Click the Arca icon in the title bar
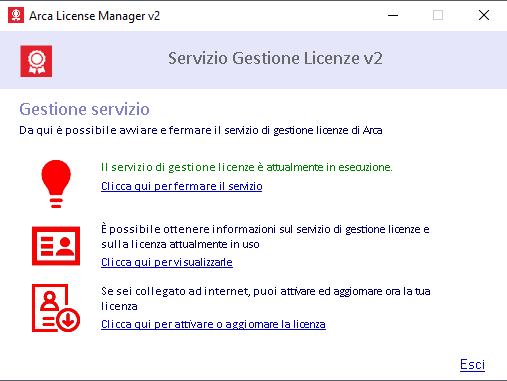Image resolution: width=507 pixels, height=381 pixels. point(16,15)
